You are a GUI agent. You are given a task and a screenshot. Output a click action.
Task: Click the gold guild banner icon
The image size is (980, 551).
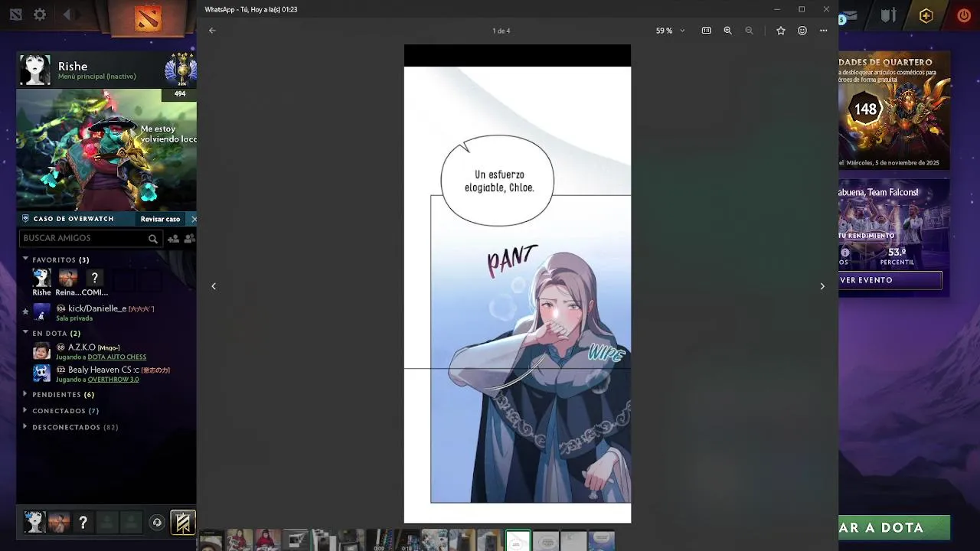coord(182,523)
